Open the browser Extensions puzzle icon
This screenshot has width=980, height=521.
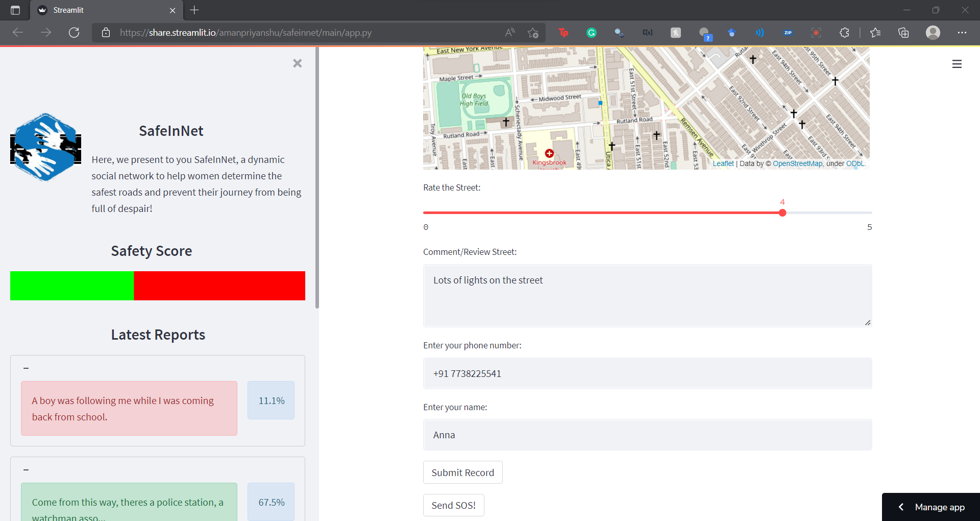click(844, 33)
